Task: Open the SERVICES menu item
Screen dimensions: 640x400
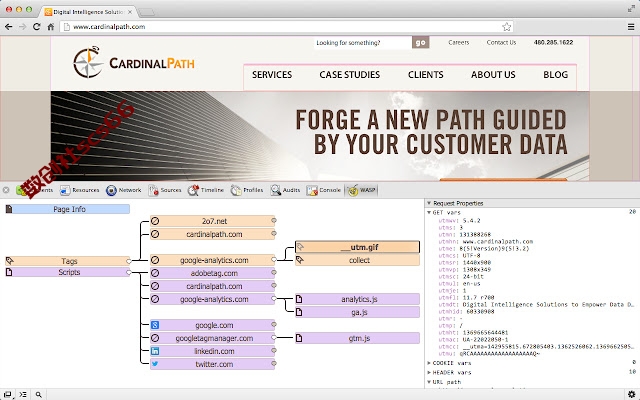Action: (x=272, y=75)
